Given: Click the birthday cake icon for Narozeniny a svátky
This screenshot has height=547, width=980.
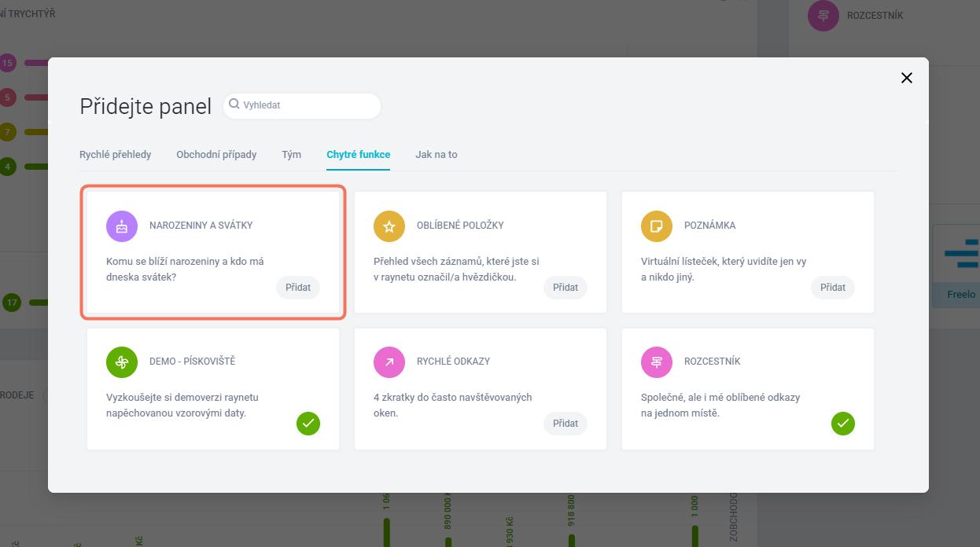Looking at the screenshot, I should 122,226.
